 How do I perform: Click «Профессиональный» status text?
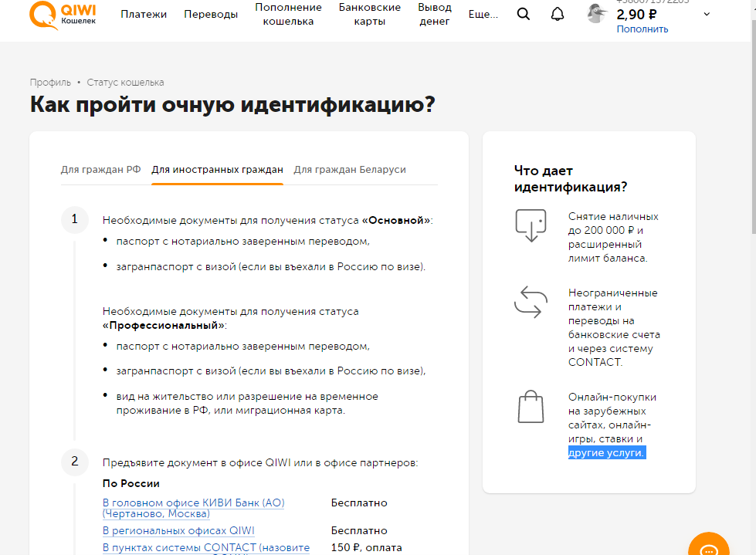point(164,325)
